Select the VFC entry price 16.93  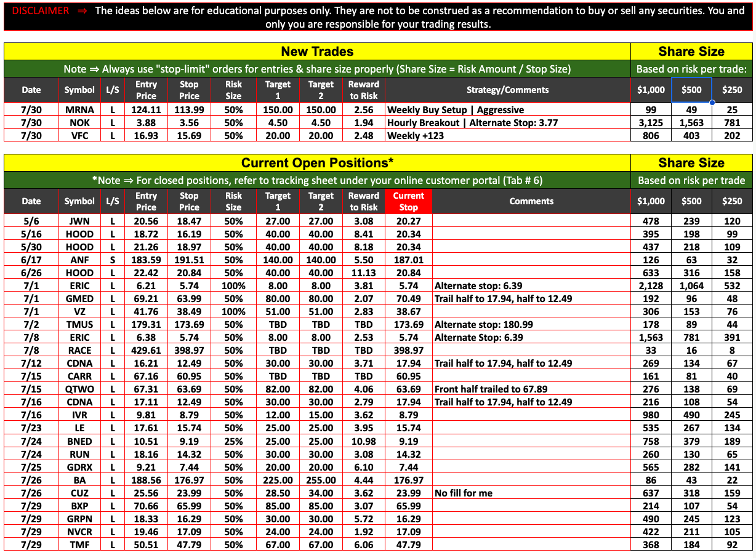click(146, 136)
